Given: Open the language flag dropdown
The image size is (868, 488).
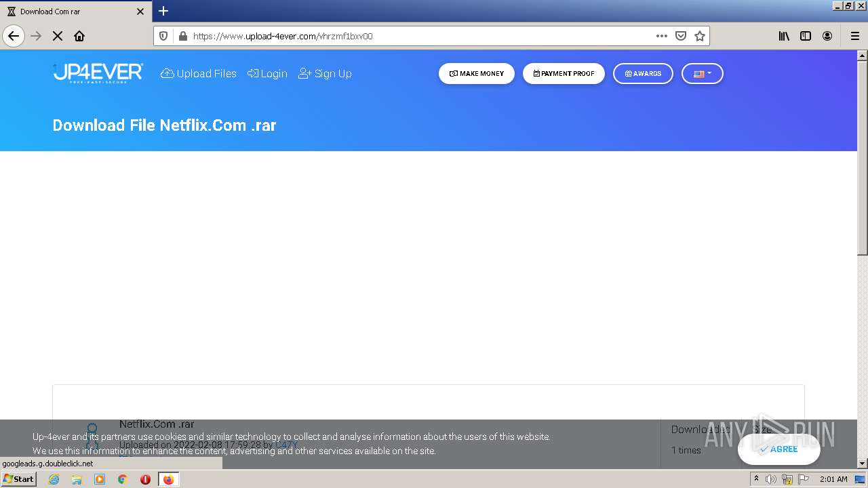Looking at the screenshot, I should (x=703, y=73).
